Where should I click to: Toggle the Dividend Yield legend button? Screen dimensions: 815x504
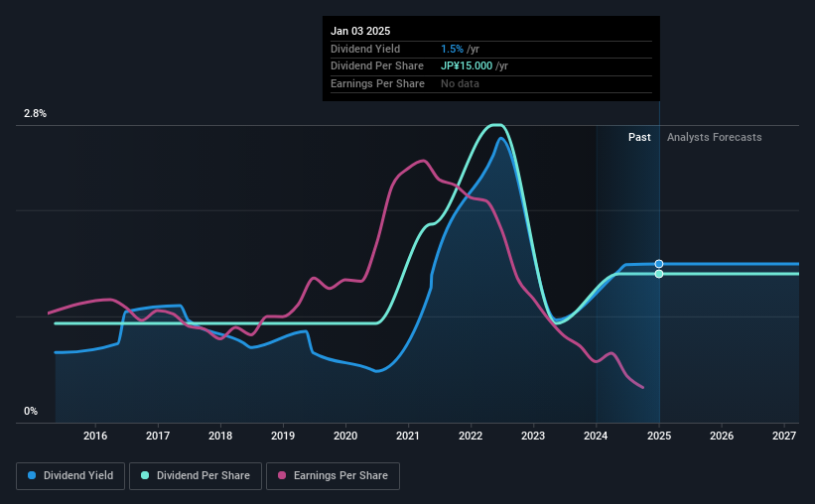tap(70, 476)
